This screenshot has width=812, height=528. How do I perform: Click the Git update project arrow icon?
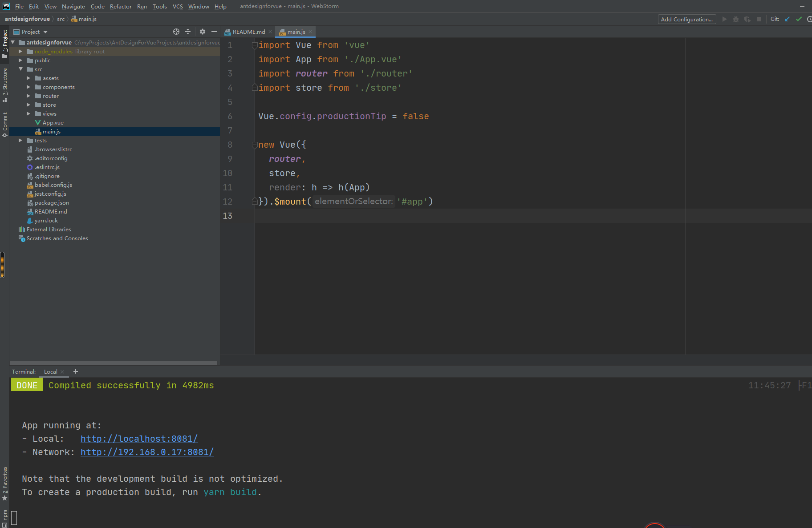pos(787,19)
